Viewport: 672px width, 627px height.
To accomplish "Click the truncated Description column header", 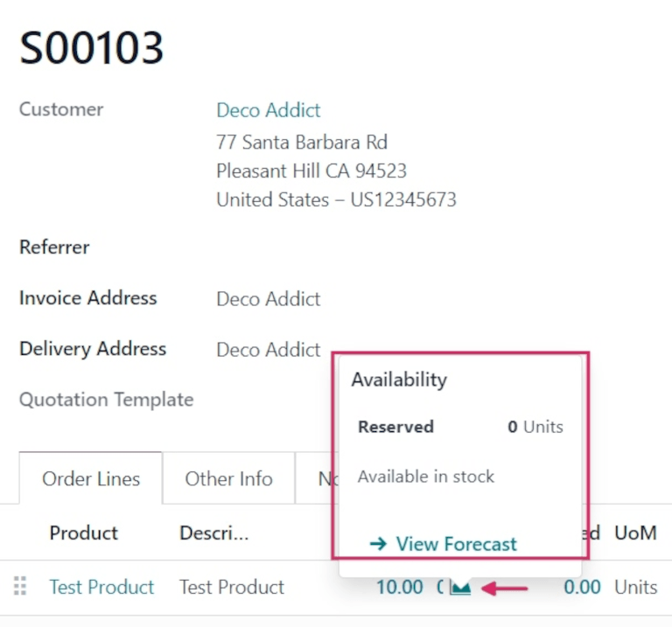I will (214, 533).
